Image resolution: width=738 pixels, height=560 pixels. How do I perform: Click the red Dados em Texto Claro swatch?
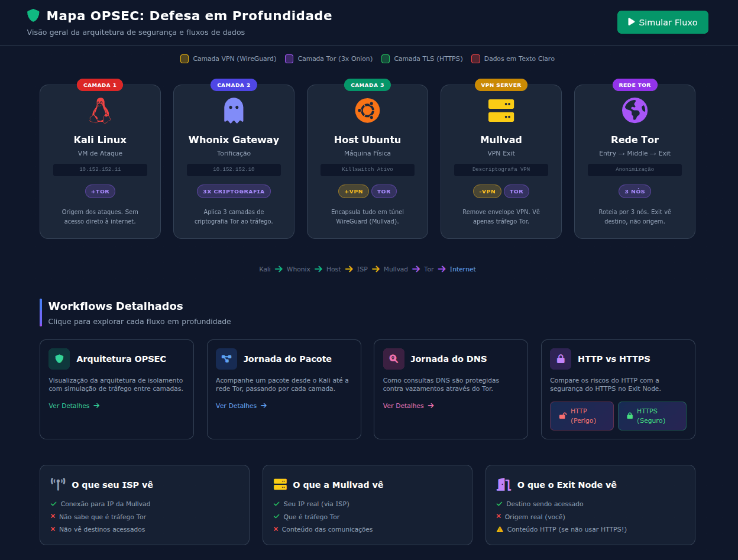pos(475,59)
